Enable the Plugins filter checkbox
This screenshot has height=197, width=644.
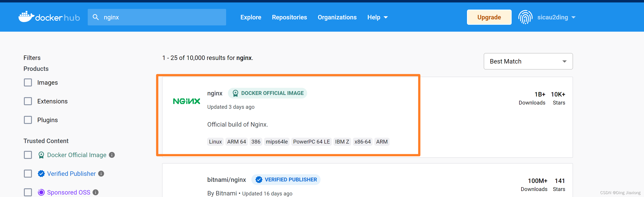click(x=28, y=120)
